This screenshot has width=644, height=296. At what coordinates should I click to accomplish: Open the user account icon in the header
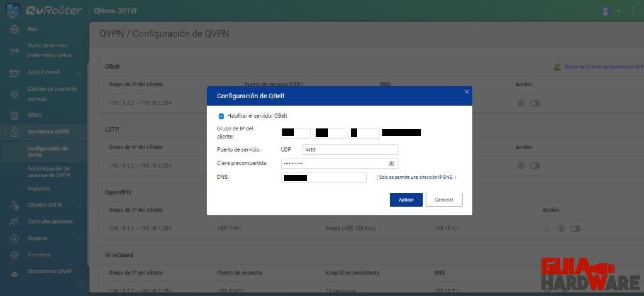pyautogui.click(x=604, y=11)
